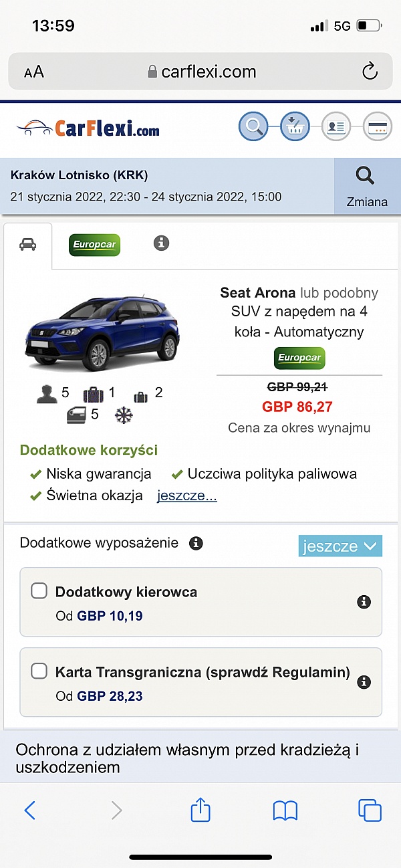
Task: Tap the carflexi.com address bar
Action: [200, 72]
